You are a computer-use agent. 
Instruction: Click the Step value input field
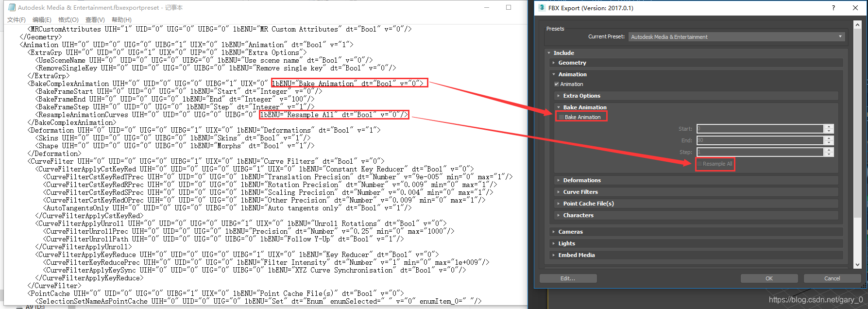click(x=760, y=152)
